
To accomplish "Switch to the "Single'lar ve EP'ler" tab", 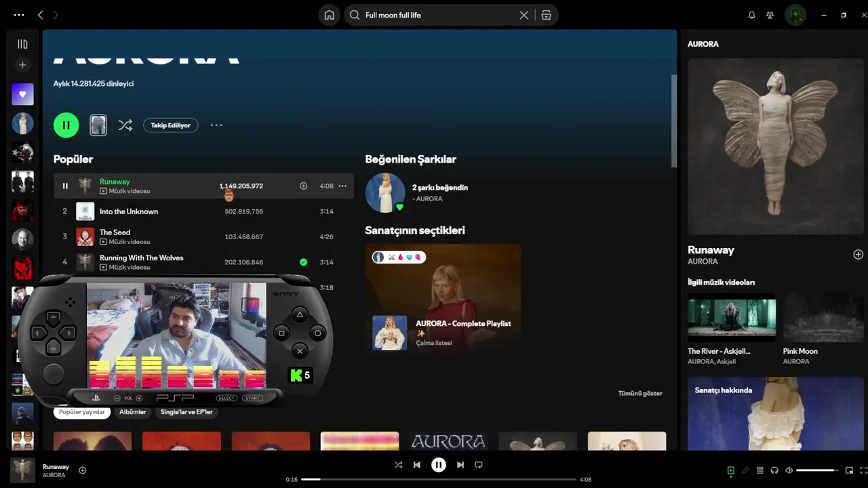I will [x=186, y=412].
